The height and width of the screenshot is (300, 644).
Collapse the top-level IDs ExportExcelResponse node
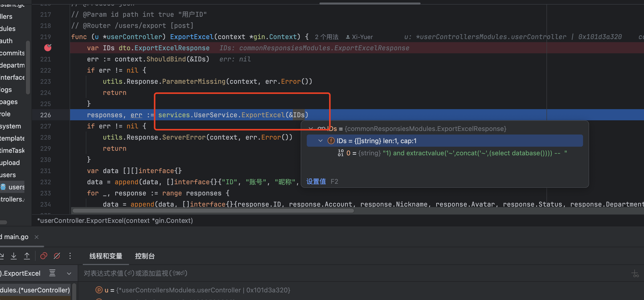tap(311, 128)
